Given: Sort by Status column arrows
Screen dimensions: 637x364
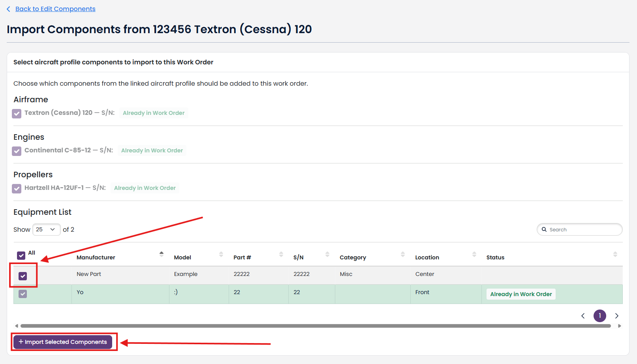Looking at the screenshot, I should coord(615,254).
